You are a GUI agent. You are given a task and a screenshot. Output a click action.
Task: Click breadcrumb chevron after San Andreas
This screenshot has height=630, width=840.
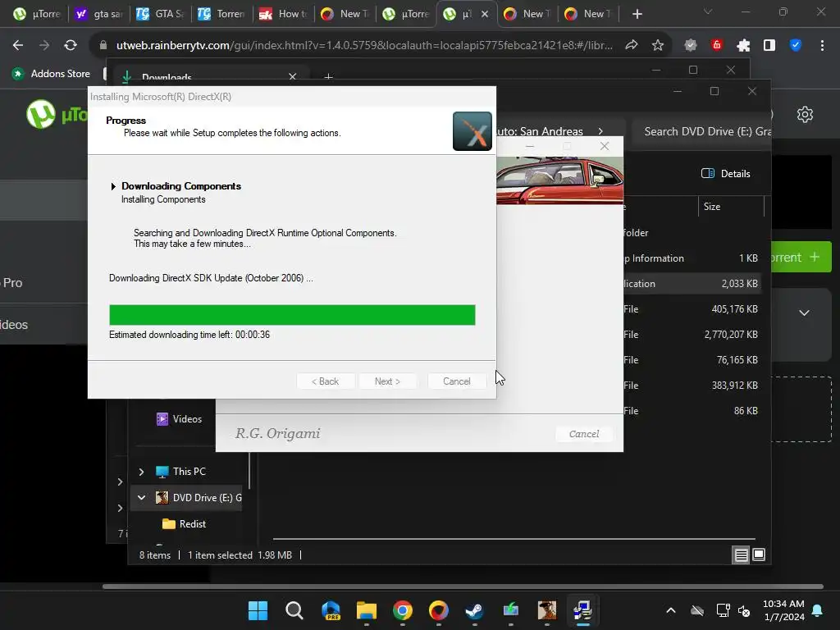600,131
